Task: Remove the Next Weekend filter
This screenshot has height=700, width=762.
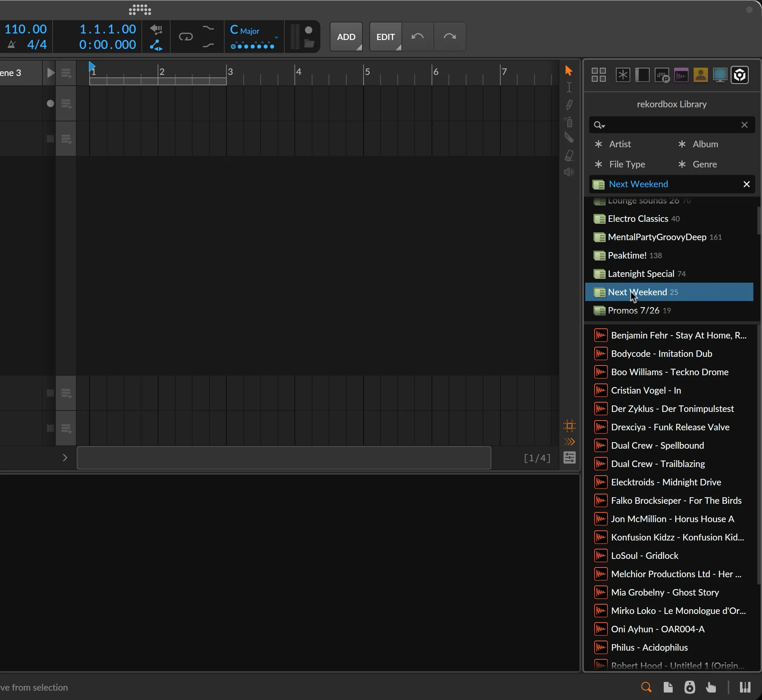Action: (x=746, y=184)
